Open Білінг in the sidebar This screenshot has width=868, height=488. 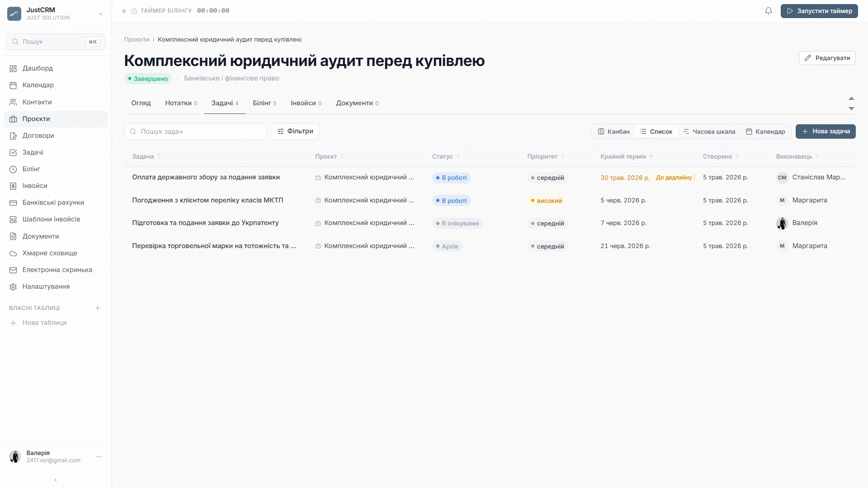[56, 169]
